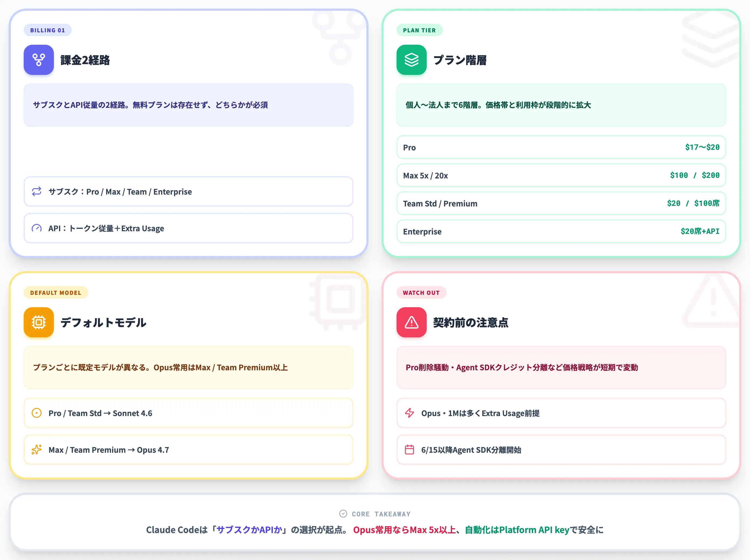Screen dimensions: 750x560
Task: Click the lightning bolt icon in Extra Usage前提 row
Action: pos(409,413)
